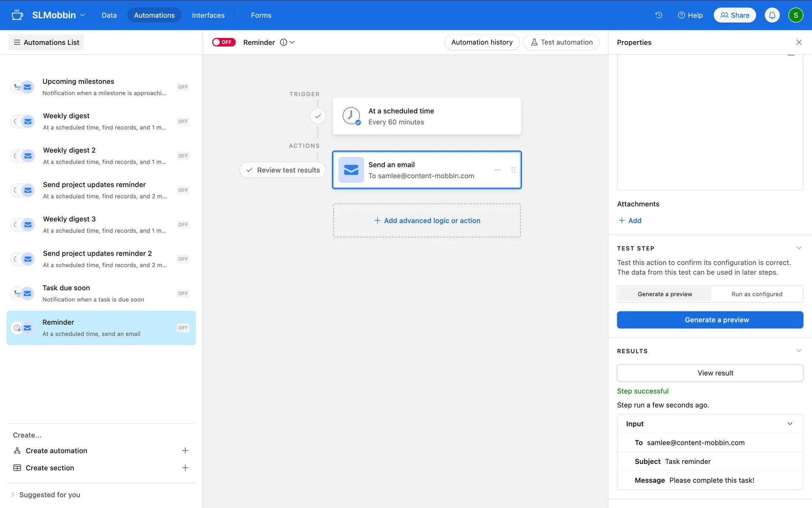The width and height of the screenshot is (812, 508).
Task: Select the Generate a preview segment option
Action: coord(664,294)
